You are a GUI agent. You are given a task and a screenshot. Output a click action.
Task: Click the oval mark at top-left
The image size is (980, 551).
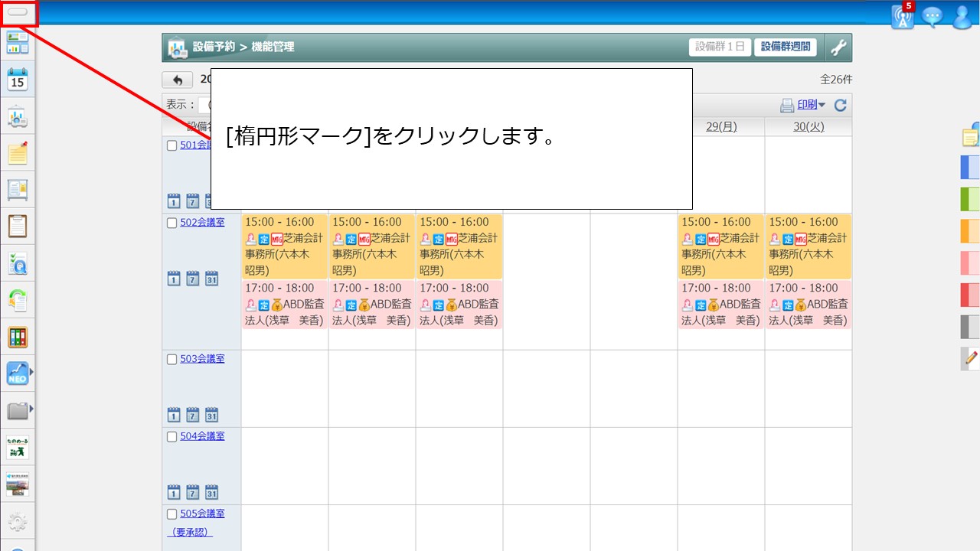click(17, 13)
